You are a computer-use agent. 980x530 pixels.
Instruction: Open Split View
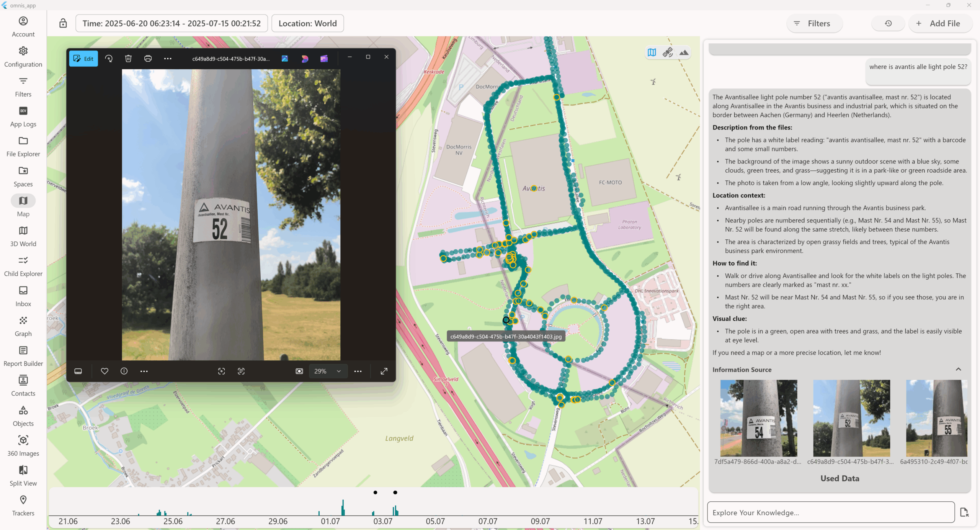(23, 476)
